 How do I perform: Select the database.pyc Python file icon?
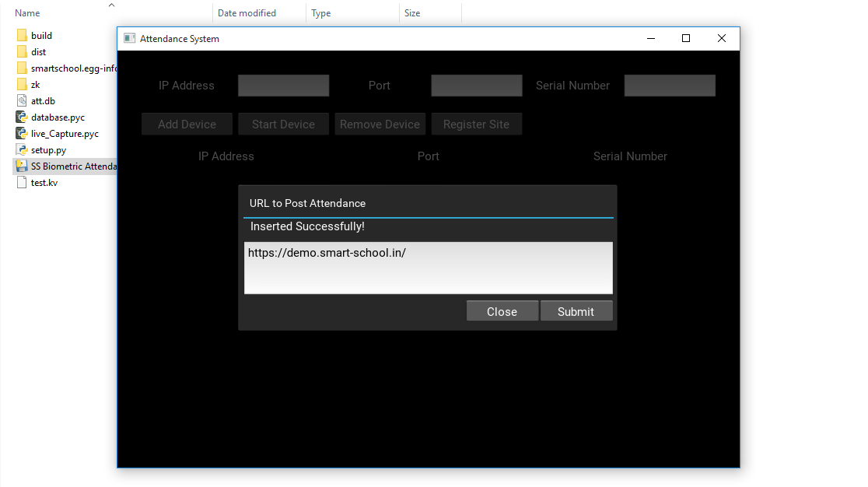point(22,117)
